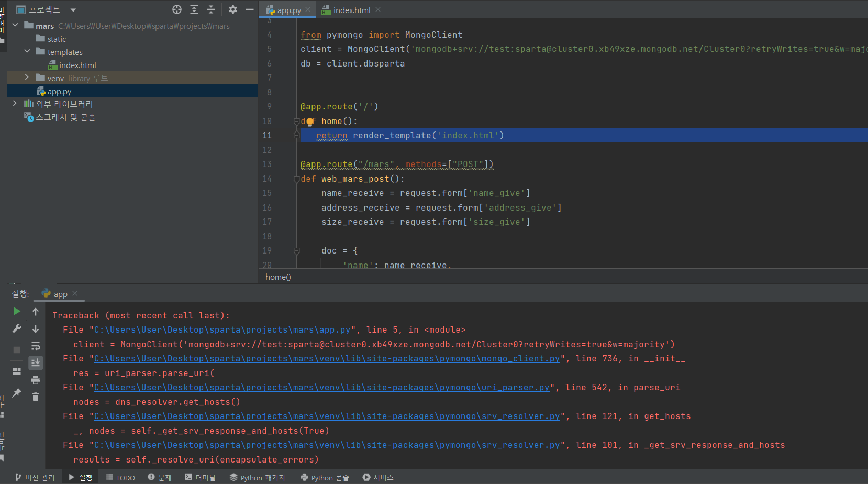The height and width of the screenshot is (484, 868).
Task: Toggle scroll to end in run console
Action: point(36,362)
